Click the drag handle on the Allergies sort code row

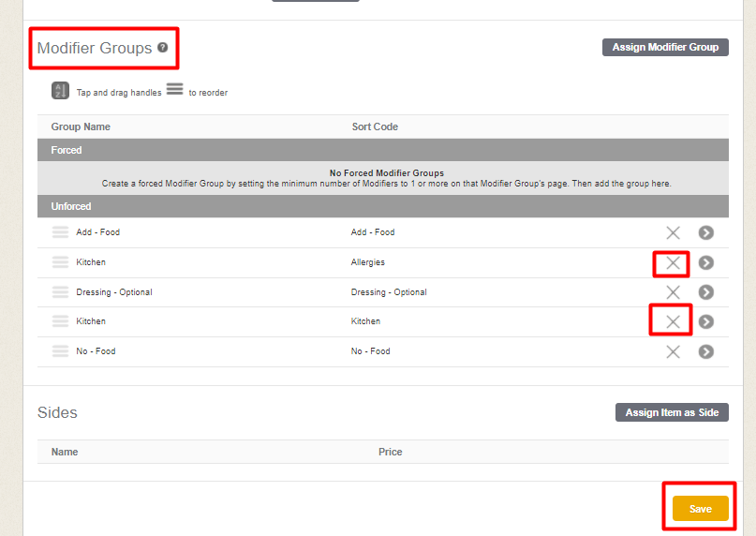(x=60, y=262)
